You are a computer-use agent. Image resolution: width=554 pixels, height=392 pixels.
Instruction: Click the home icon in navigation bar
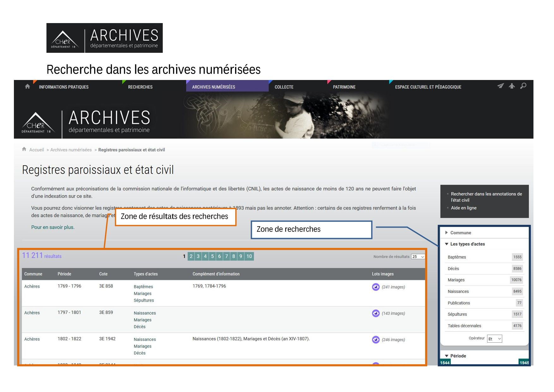27,86
